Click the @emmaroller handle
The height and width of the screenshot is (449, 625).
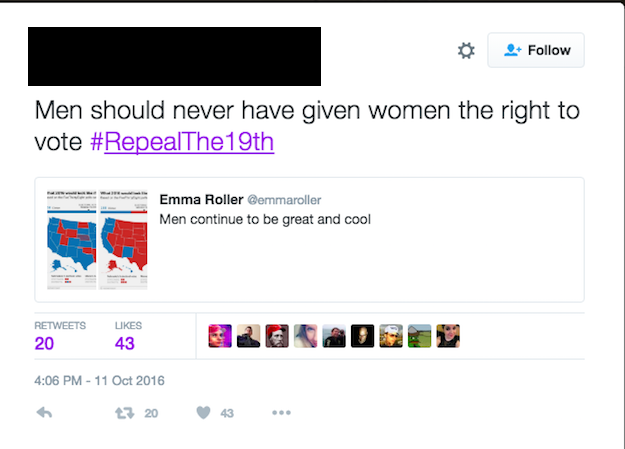tap(284, 200)
